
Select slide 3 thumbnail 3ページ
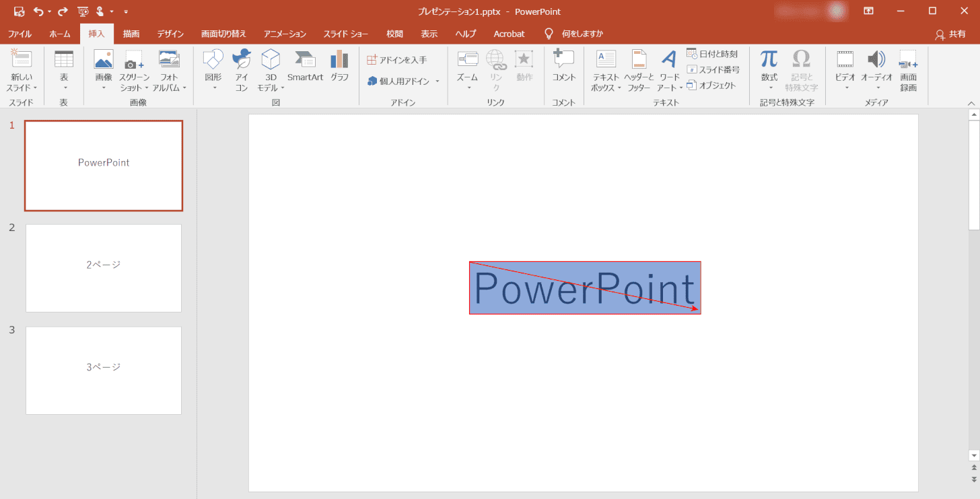pyautogui.click(x=104, y=370)
